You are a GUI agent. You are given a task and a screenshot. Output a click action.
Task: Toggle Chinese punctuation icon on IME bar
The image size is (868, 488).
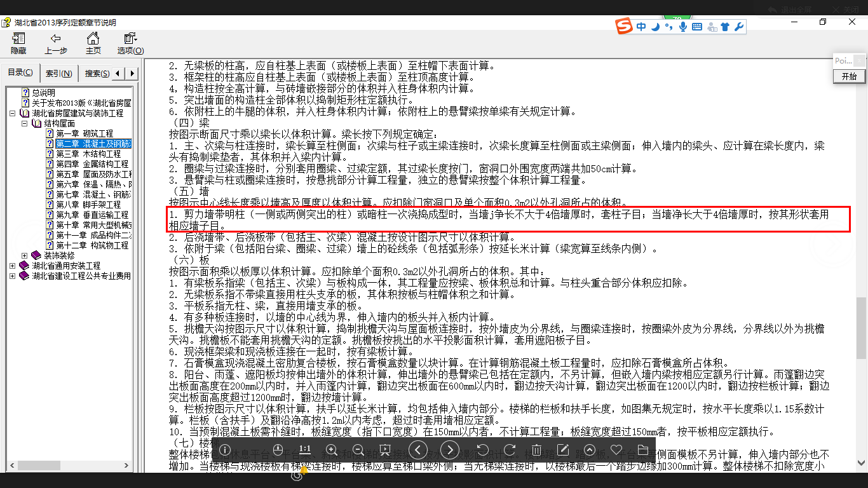tap(668, 27)
